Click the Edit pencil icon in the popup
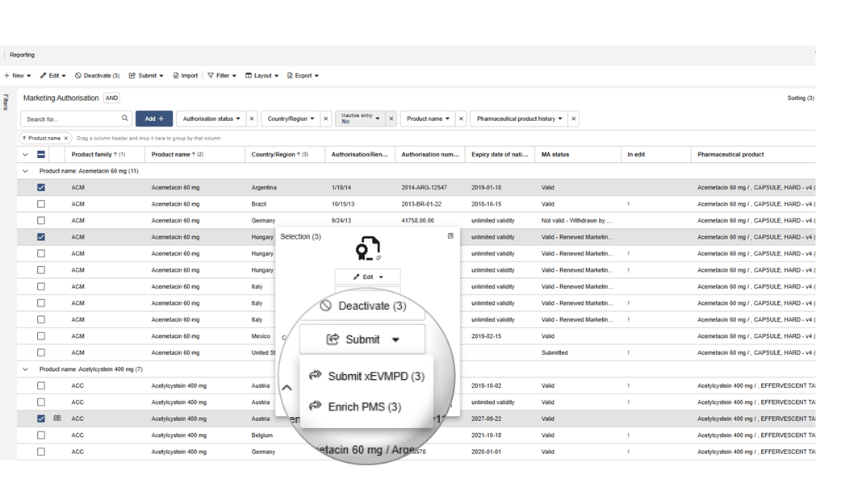Image resolution: width=841 pixels, height=504 pixels. (358, 276)
